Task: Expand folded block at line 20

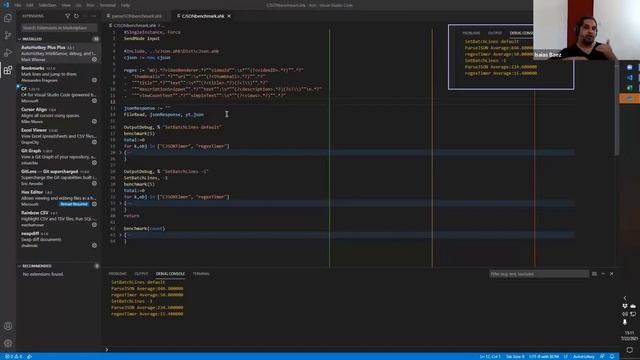Action: click(x=120, y=153)
